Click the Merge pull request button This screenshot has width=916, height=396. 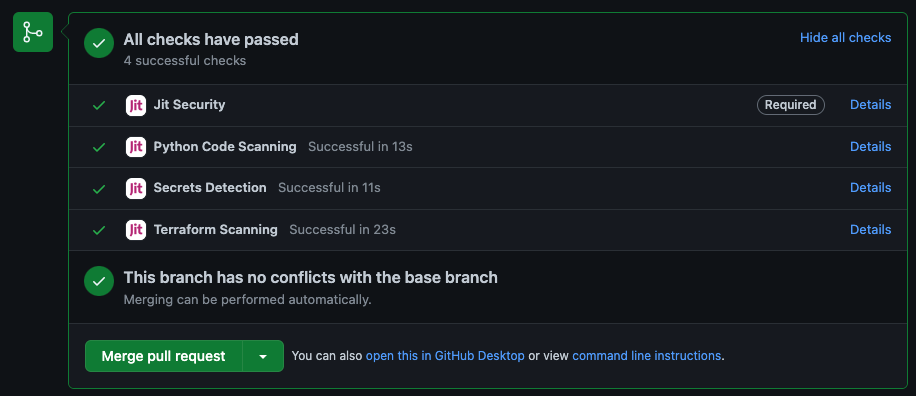[x=164, y=356]
